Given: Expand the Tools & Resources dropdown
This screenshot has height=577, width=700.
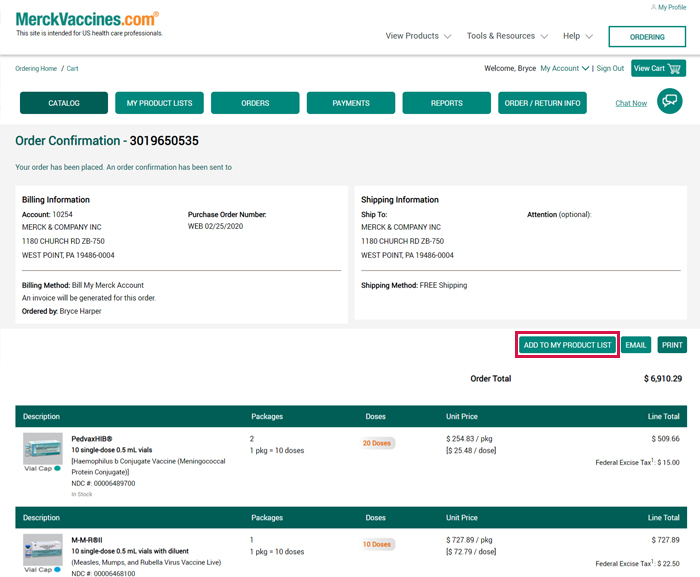Looking at the screenshot, I should coord(507,36).
